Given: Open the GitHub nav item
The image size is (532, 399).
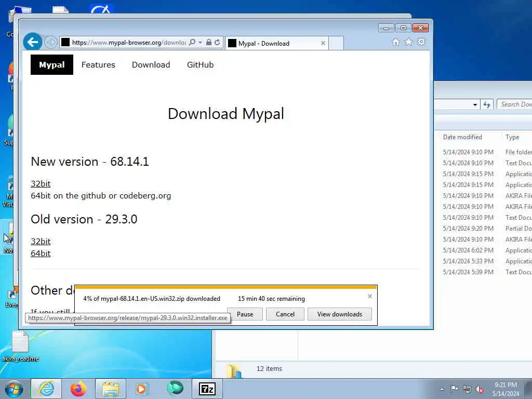Looking at the screenshot, I should [x=200, y=64].
